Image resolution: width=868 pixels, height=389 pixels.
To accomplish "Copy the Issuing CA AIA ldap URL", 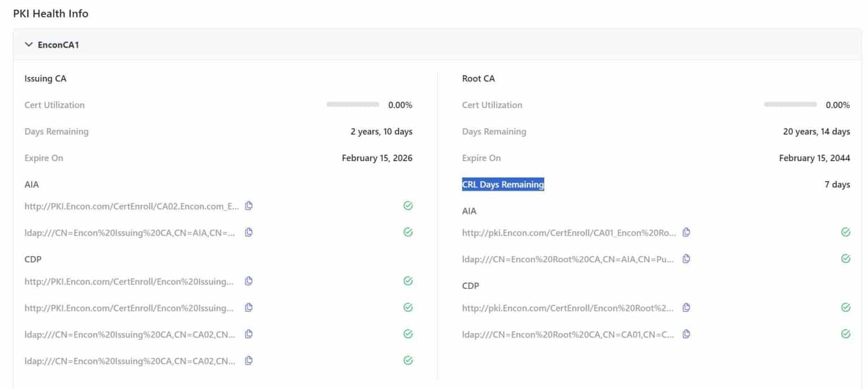I will point(249,232).
